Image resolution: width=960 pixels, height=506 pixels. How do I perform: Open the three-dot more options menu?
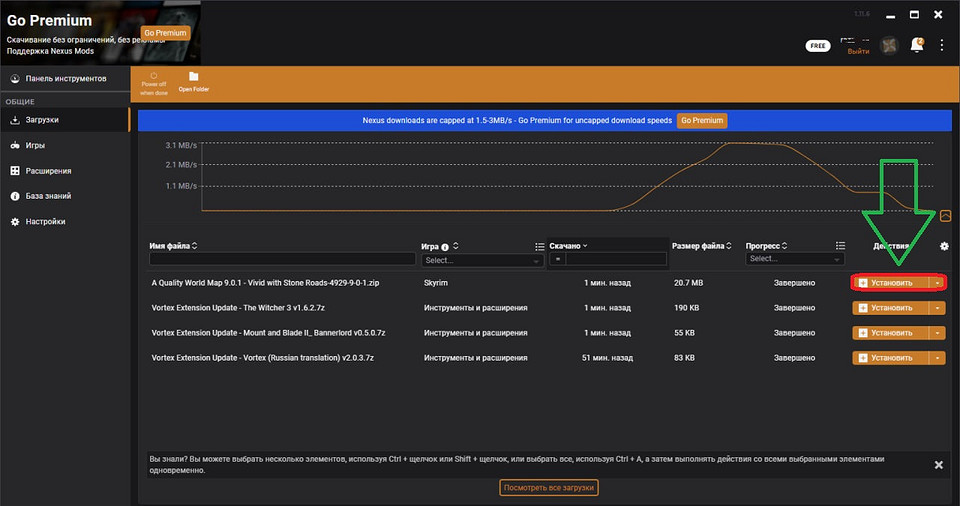click(x=941, y=45)
